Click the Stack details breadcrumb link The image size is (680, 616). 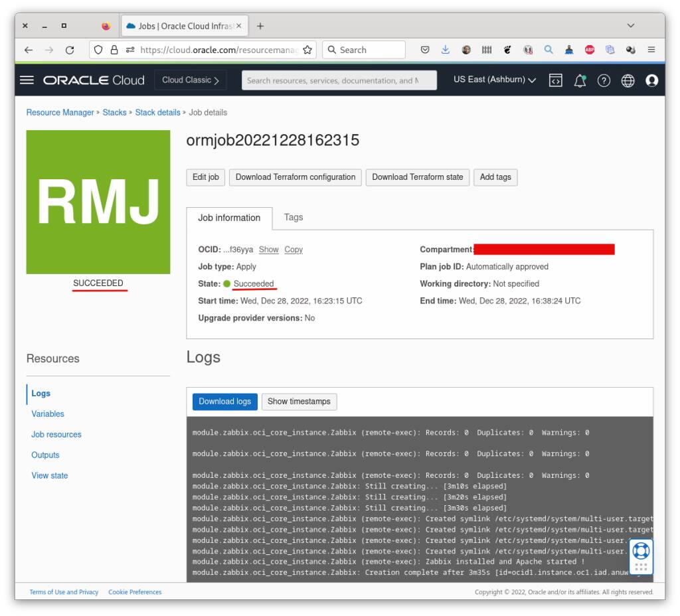157,112
